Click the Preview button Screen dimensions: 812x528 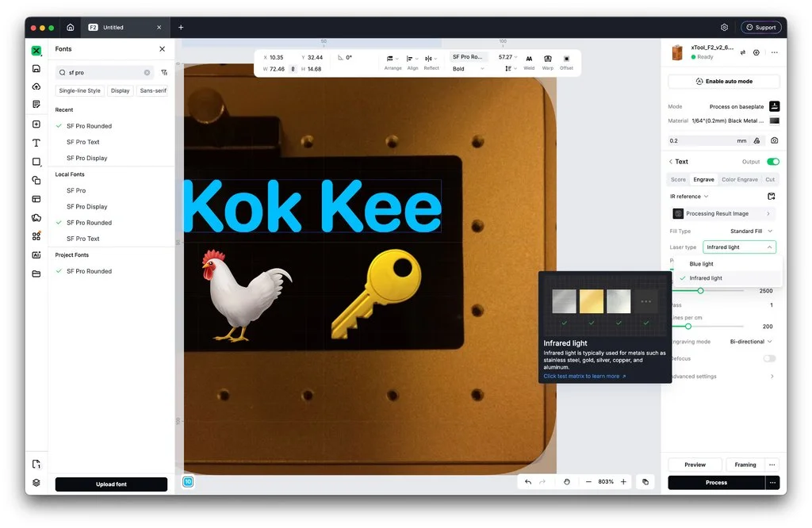click(x=695, y=465)
